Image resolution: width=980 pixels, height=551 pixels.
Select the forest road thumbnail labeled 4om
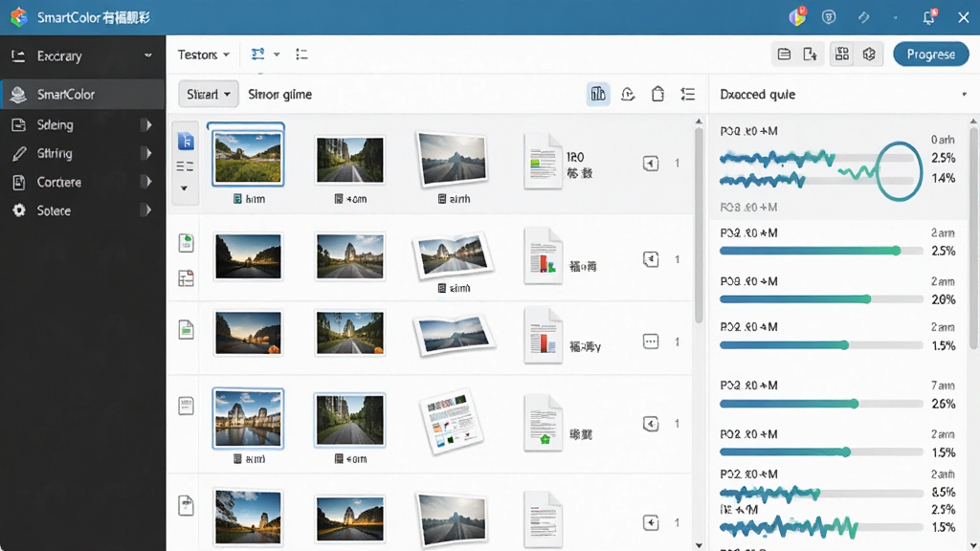[350, 160]
